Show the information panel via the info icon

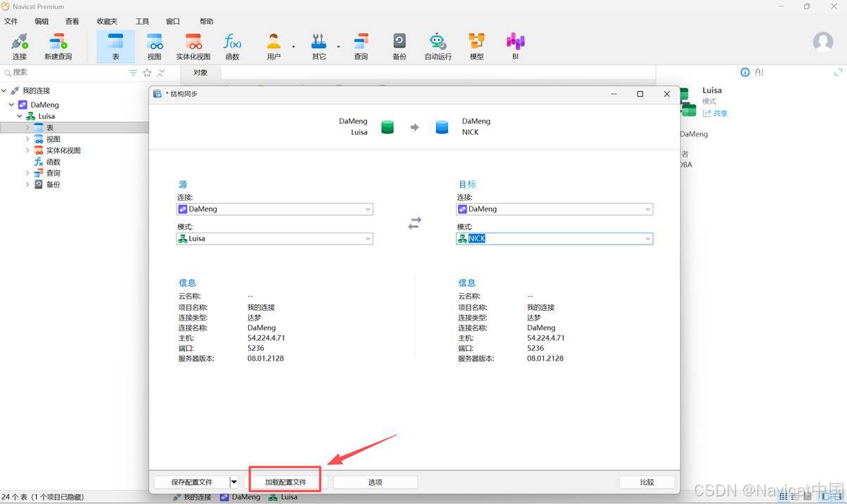[x=745, y=72]
